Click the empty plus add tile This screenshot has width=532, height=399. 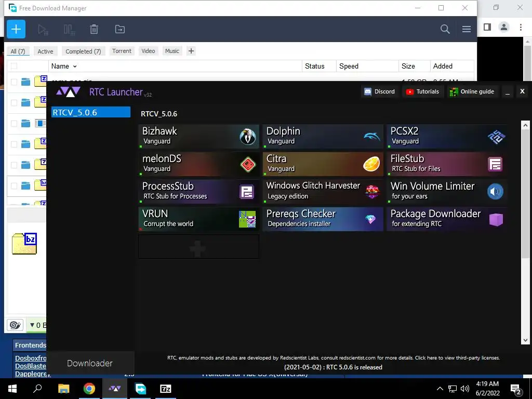[198, 247]
